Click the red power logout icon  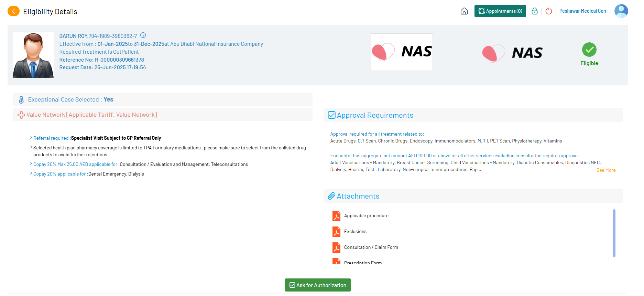pyautogui.click(x=549, y=11)
